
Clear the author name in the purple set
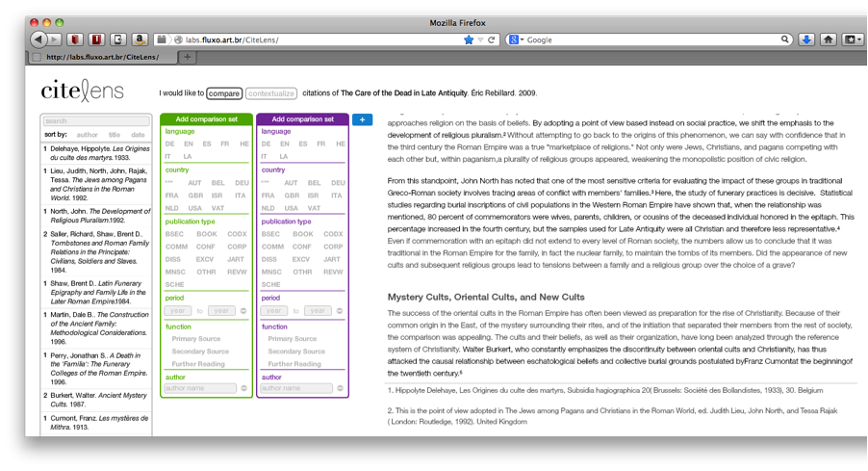pyautogui.click(x=340, y=388)
